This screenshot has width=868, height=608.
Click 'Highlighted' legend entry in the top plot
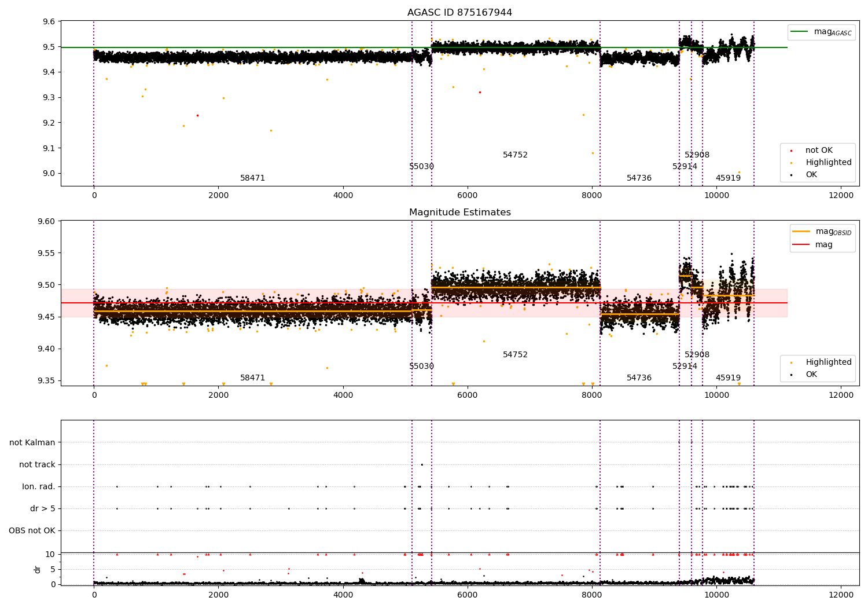point(821,163)
